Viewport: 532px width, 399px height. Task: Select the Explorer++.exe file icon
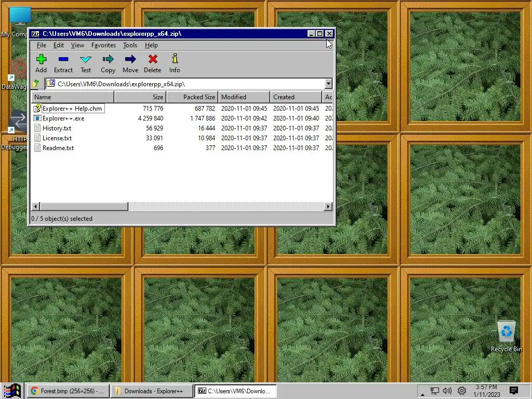click(37, 118)
